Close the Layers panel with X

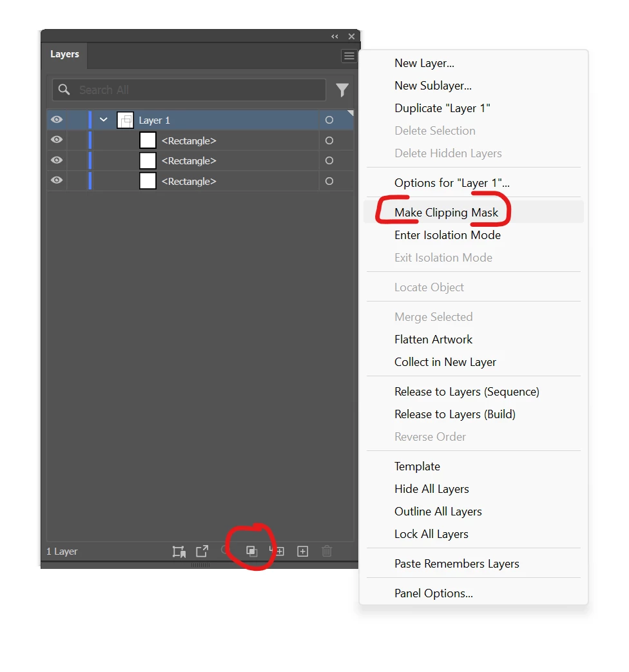352,37
